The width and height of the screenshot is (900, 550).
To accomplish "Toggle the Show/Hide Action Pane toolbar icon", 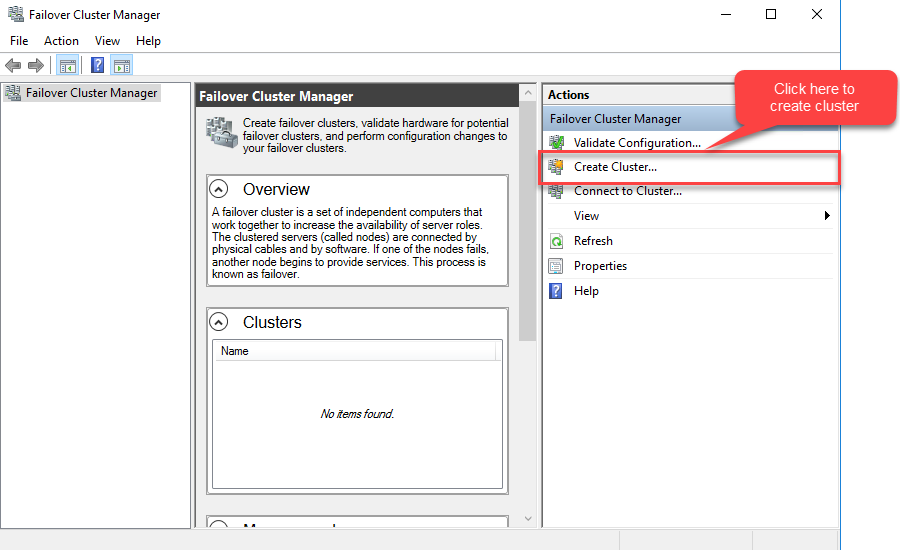I will [122, 65].
